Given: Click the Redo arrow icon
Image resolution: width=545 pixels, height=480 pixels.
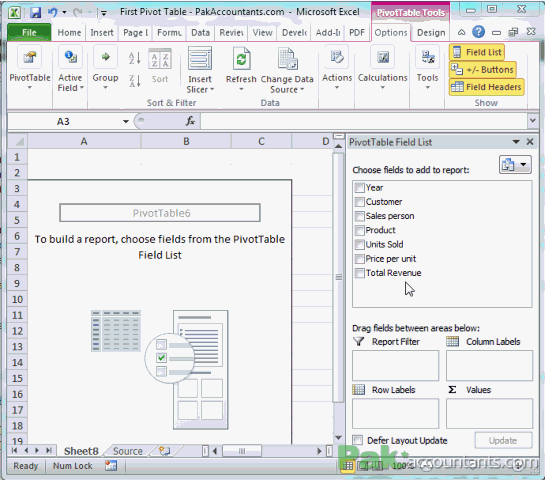Looking at the screenshot, I should click(77, 13).
